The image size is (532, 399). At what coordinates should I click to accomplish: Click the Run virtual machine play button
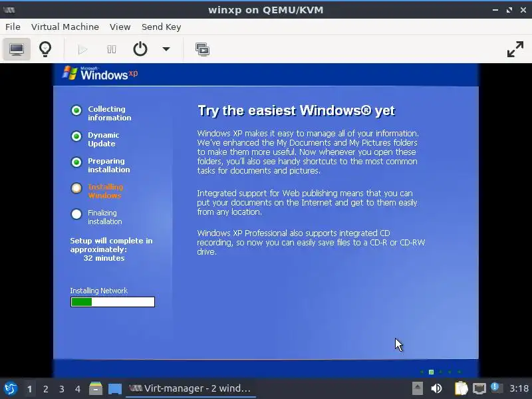coord(82,49)
